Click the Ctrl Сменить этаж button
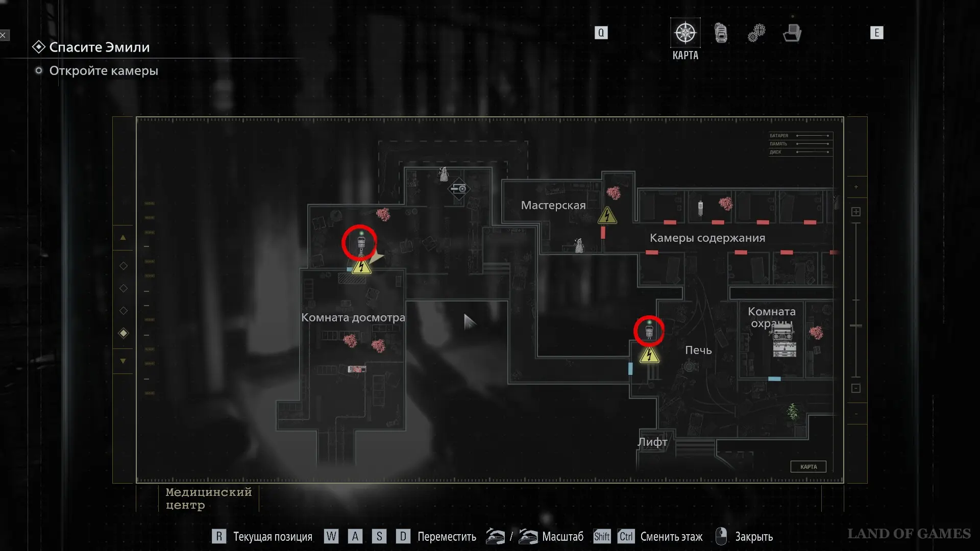The height and width of the screenshot is (551, 980). pyautogui.click(x=626, y=536)
